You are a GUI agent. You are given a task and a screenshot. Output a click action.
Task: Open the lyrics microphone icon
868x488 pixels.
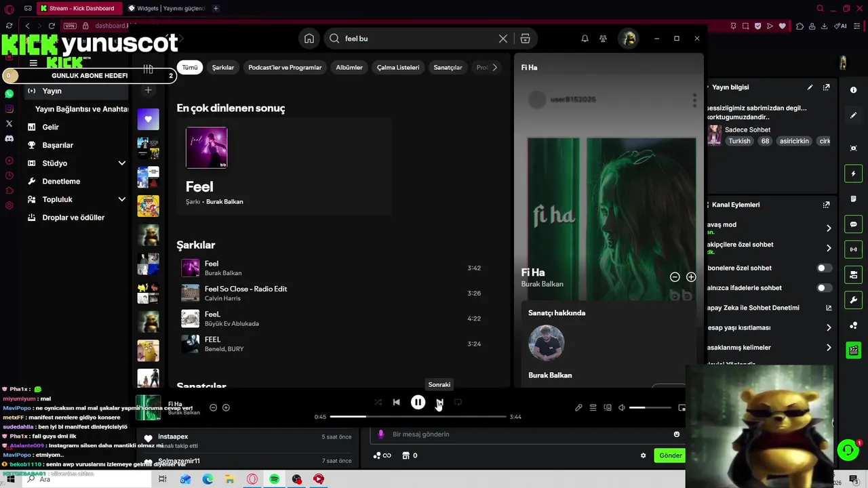click(x=578, y=407)
